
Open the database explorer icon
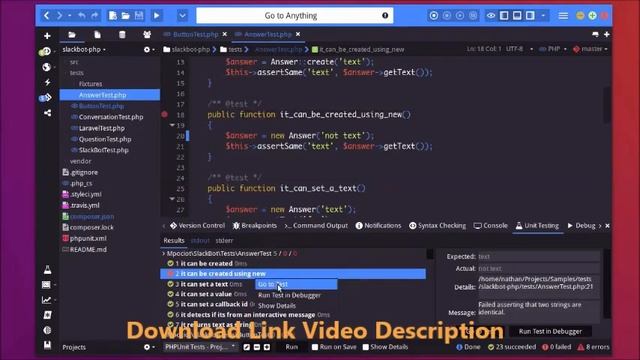(x=122, y=35)
